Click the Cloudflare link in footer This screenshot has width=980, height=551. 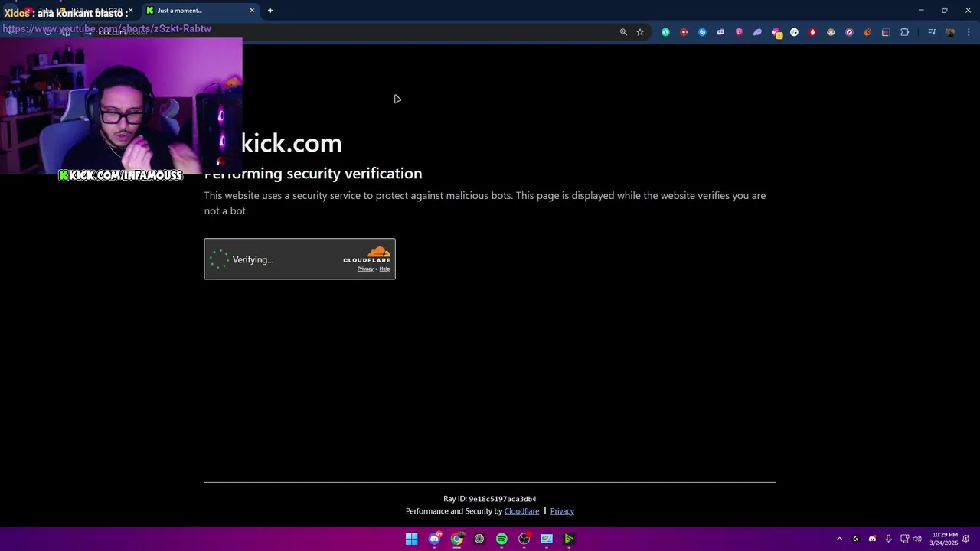(x=521, y=511)
